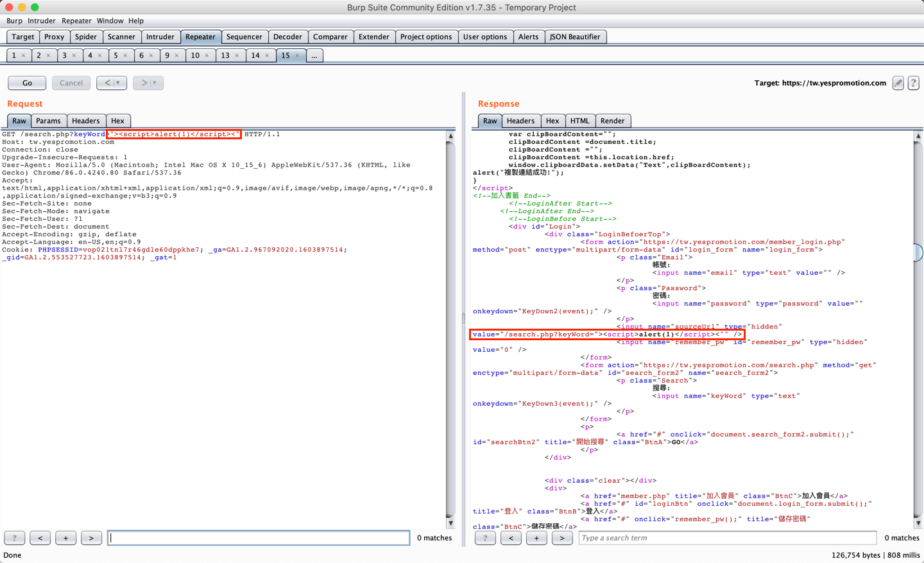Close Repeater tab 10

click(x=207, y=56)
